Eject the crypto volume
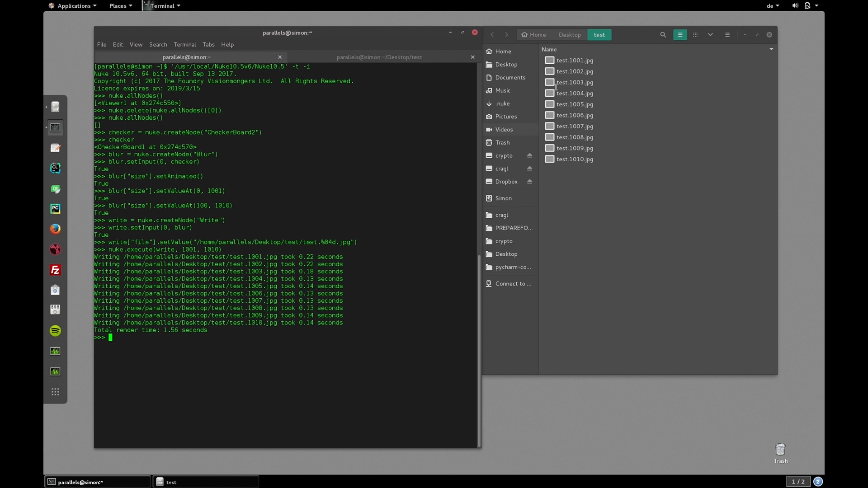868x488 pixels. 529,155
